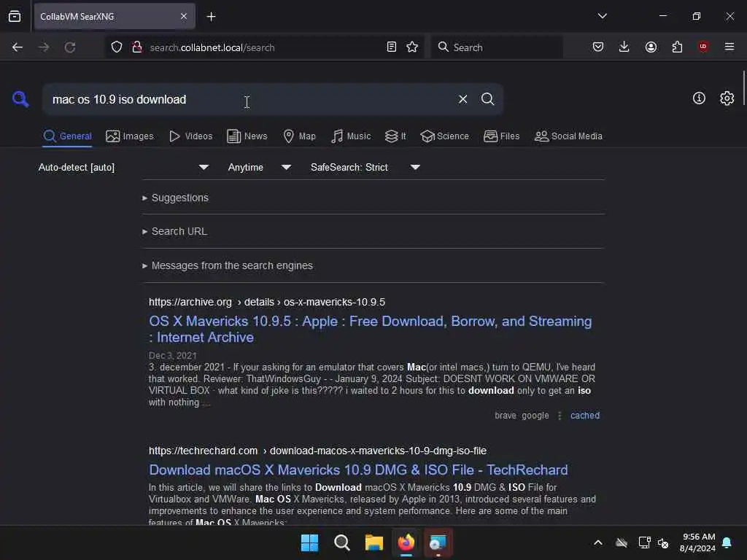Expand Messages from the search engines
This screenshot has height=560, width=747.
(228, 265)
